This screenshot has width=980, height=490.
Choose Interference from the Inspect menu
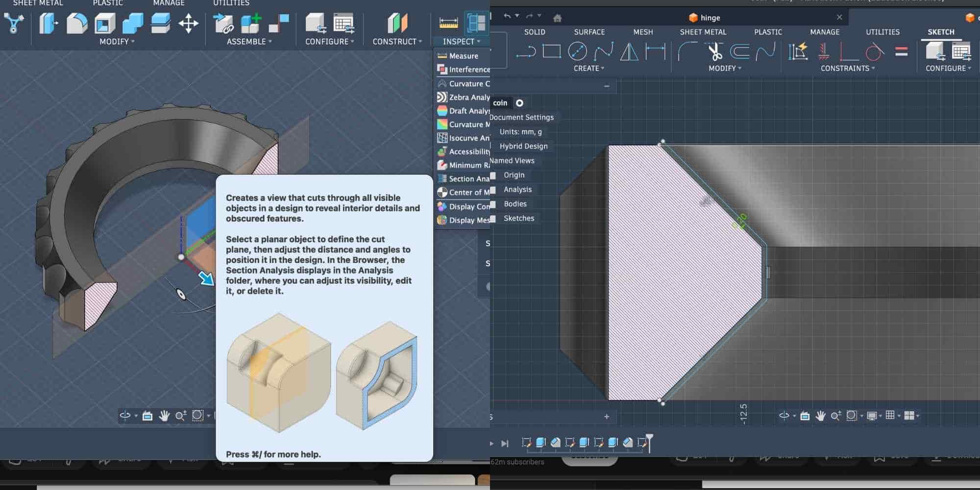tap(463, 70)
